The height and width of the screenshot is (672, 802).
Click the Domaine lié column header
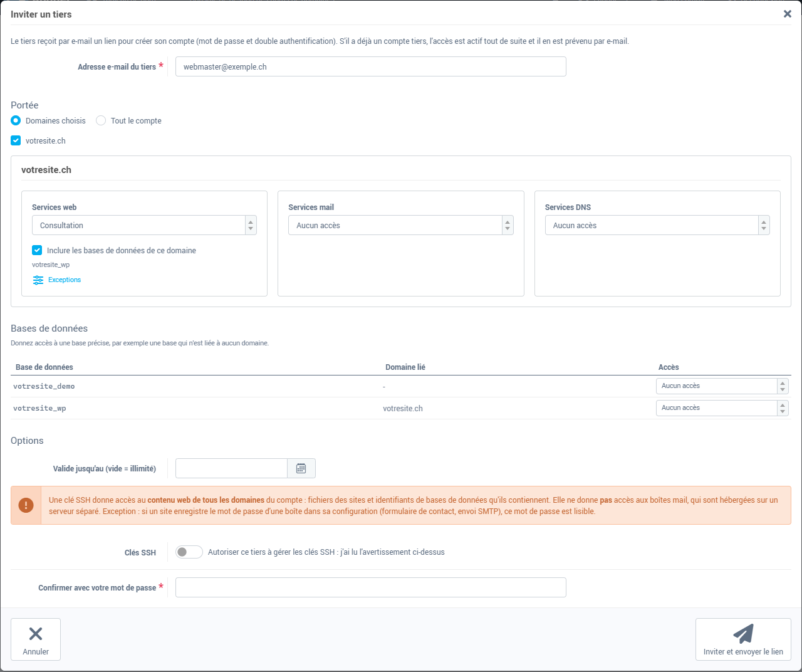[x=405, y=367]
